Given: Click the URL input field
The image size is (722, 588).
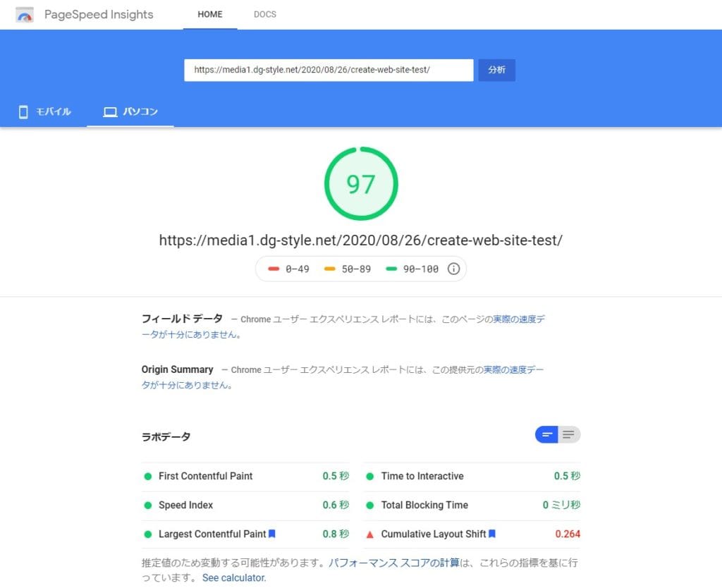Looking at the screenshot, I should pyautogui.click(x=329, y=70).
